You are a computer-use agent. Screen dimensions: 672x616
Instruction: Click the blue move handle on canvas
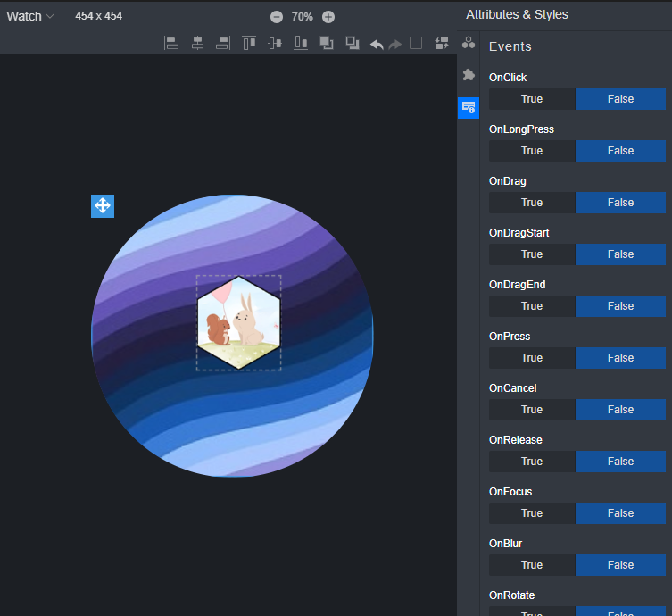[103, 206]
